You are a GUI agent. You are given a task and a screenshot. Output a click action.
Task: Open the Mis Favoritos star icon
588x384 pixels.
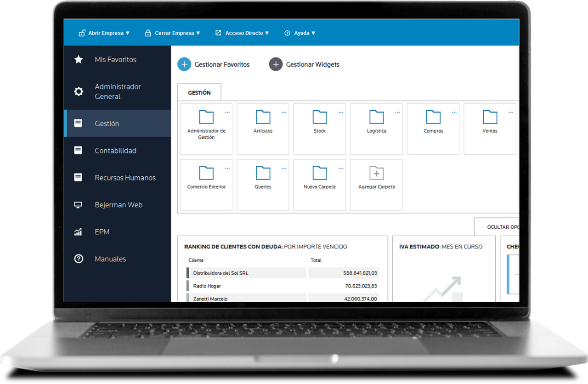[x=79, y=60]
